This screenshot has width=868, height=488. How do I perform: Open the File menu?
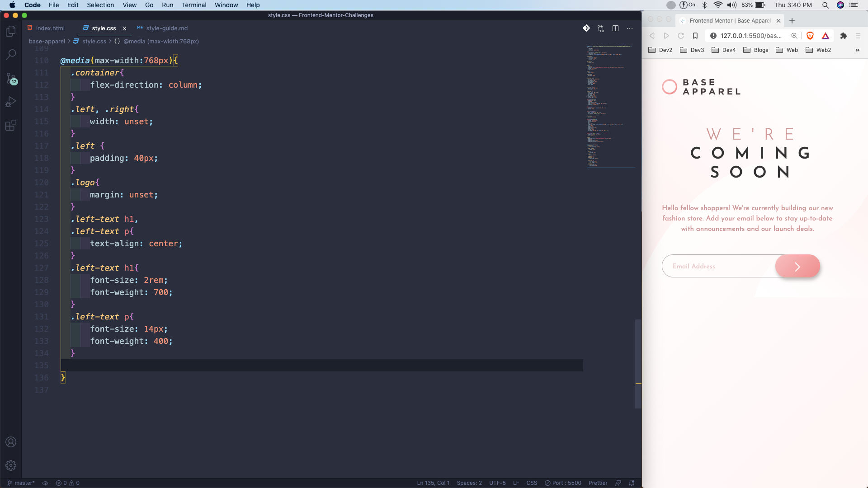coord(54,5)
